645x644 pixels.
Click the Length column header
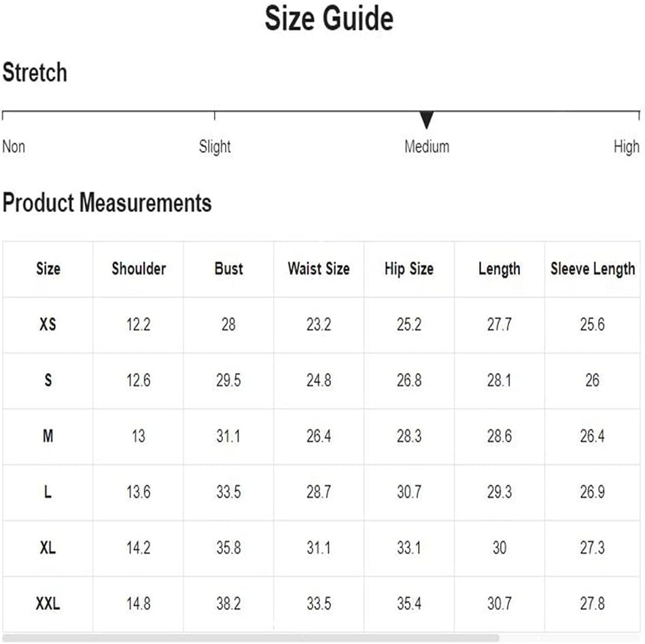(500, 269)
